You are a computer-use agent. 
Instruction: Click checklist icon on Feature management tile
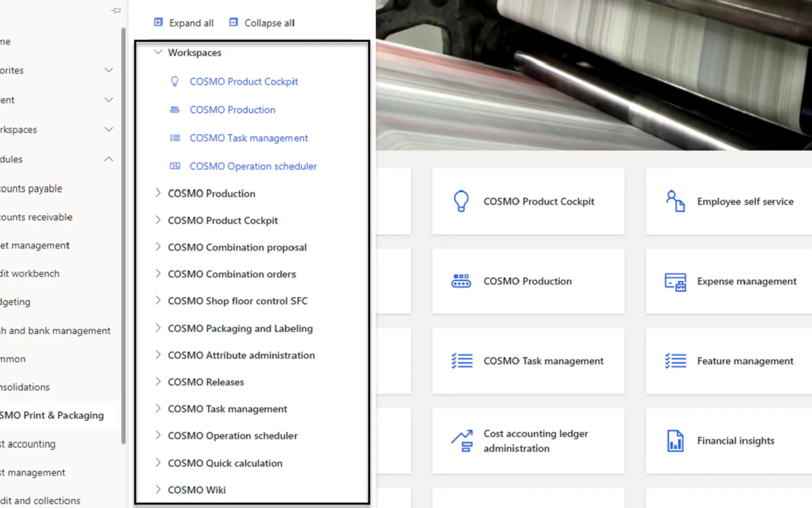[x=675, y=361]
